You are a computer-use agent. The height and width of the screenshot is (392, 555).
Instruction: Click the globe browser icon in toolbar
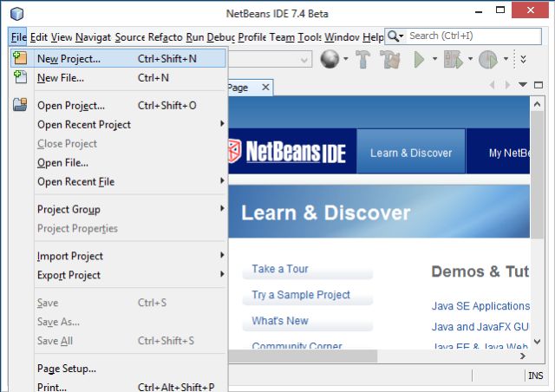click(330, 59)
